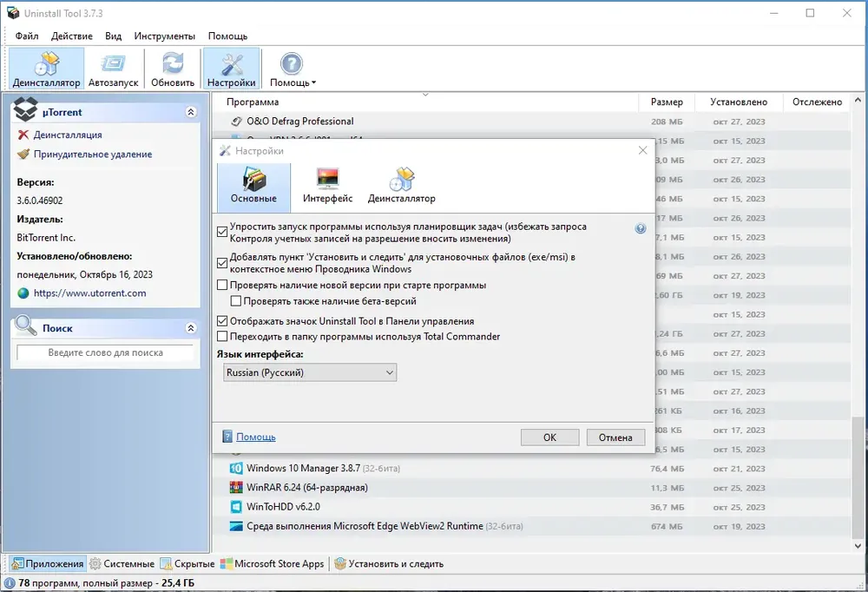Click the Принудительное удаление broom icon
Viewport: 868px width, 592px height.
click(23, 154)
